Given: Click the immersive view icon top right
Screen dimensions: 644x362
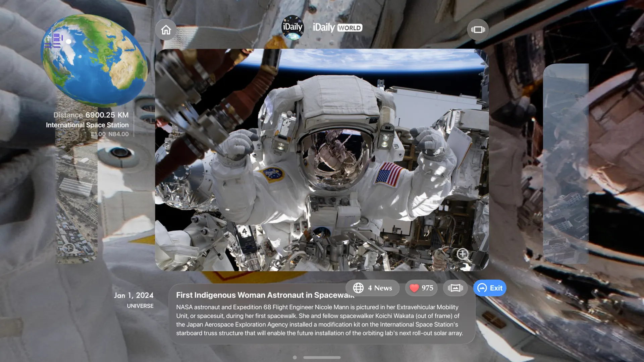Looking at the screenshot, I should pyautogui.click(x=478, y=29).
